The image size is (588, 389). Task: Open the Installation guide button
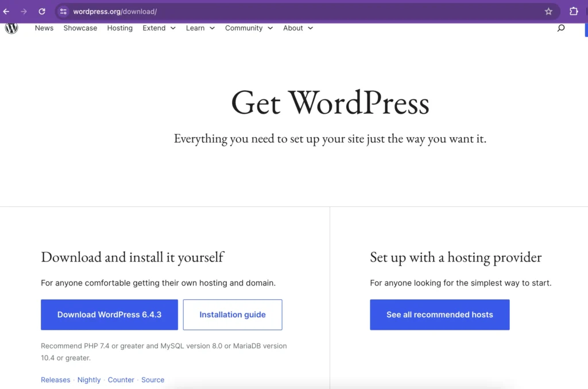point(233,315)
